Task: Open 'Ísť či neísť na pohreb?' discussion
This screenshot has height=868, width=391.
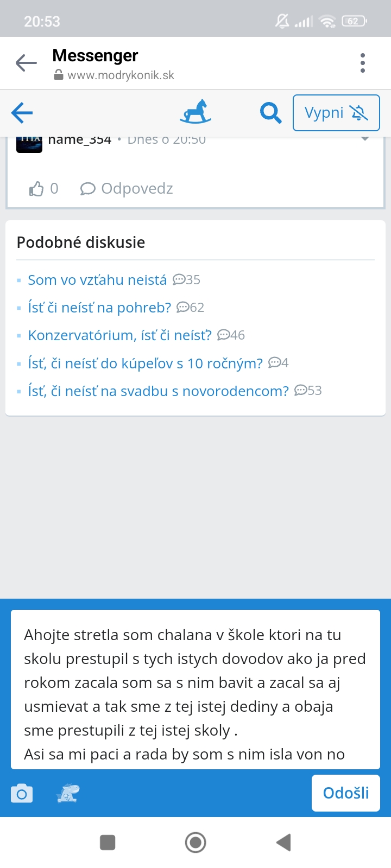Action: pos(99,308)
